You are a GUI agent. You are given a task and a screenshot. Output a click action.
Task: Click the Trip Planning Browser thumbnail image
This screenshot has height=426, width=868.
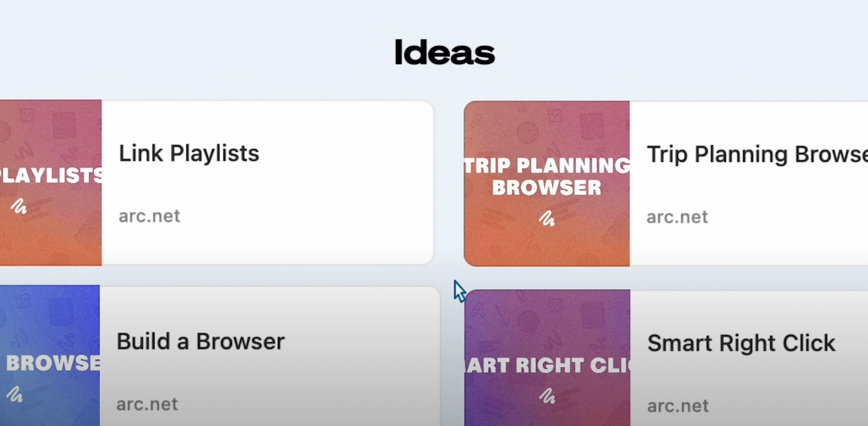coord(547,183)
